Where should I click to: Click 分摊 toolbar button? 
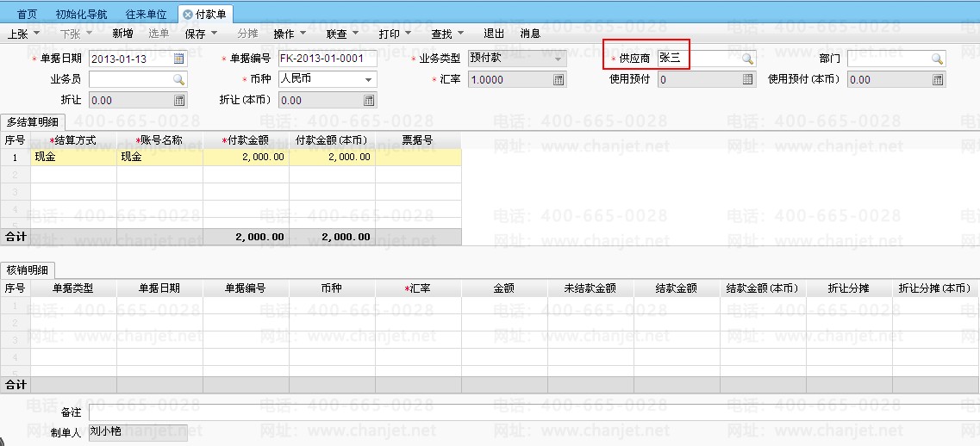(x=247, y=34)
